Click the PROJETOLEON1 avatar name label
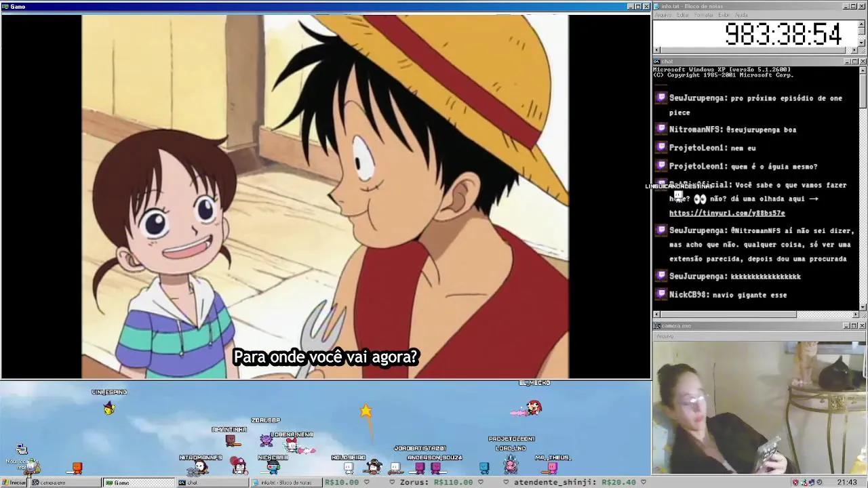The image size is (868, 488). [511, 439]
